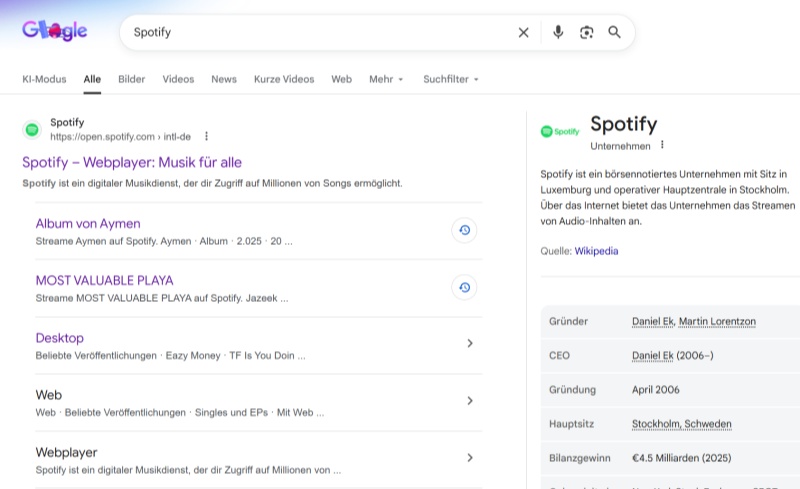Viewport: 800px width, 489px height.
Task: Select the Alle tab
Action: coord(92,79)
